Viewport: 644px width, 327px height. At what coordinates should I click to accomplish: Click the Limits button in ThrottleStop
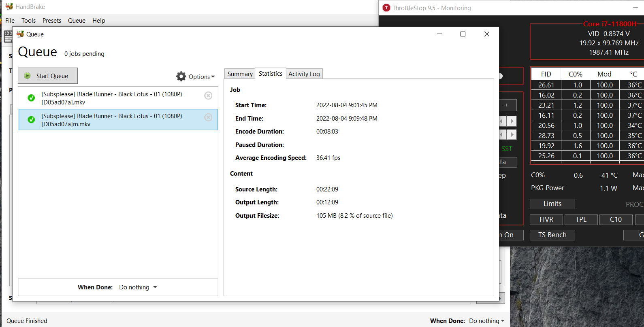click(552, 204)
